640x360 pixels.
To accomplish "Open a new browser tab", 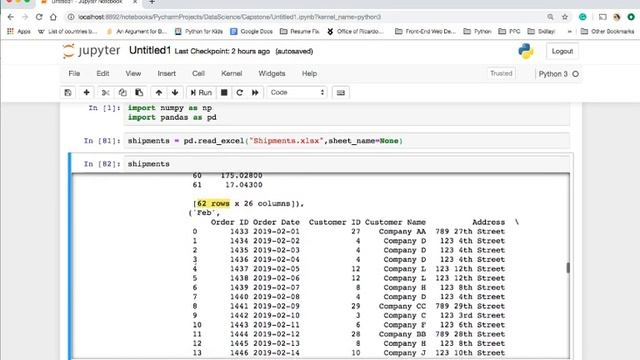I will [152, 2].
